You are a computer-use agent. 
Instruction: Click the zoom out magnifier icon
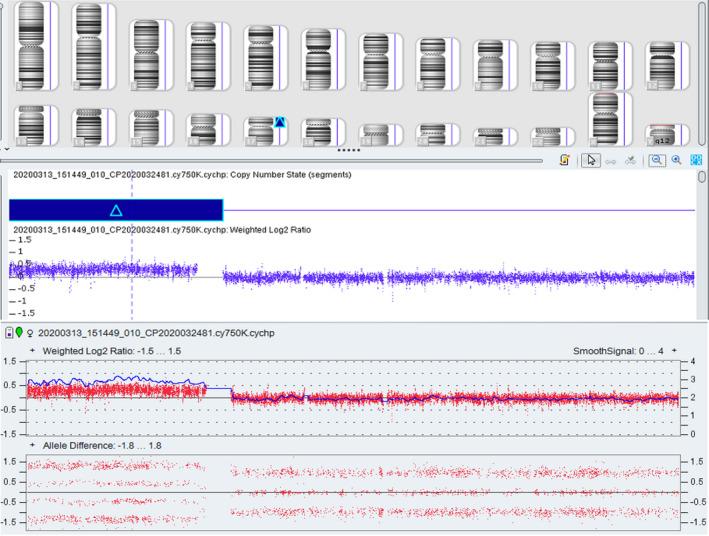point(658,160)
